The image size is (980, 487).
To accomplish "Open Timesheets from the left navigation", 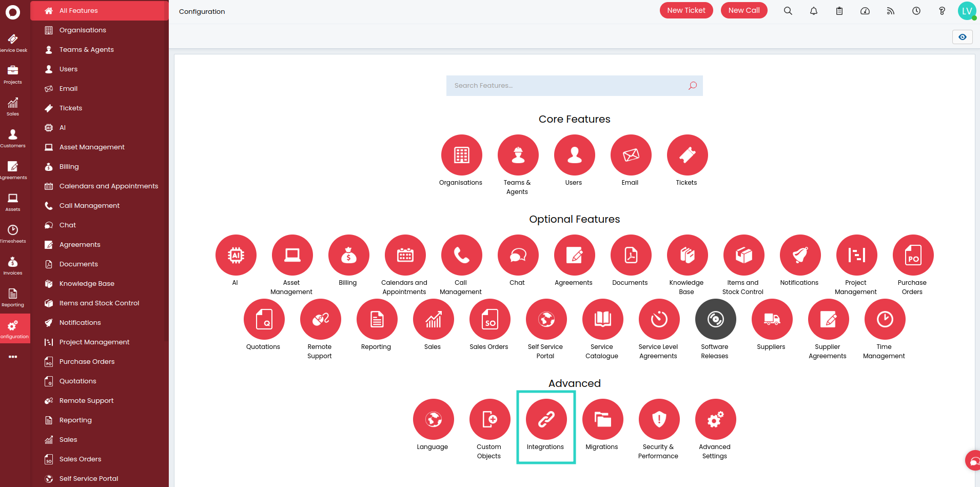I will [x=13, y=233].
